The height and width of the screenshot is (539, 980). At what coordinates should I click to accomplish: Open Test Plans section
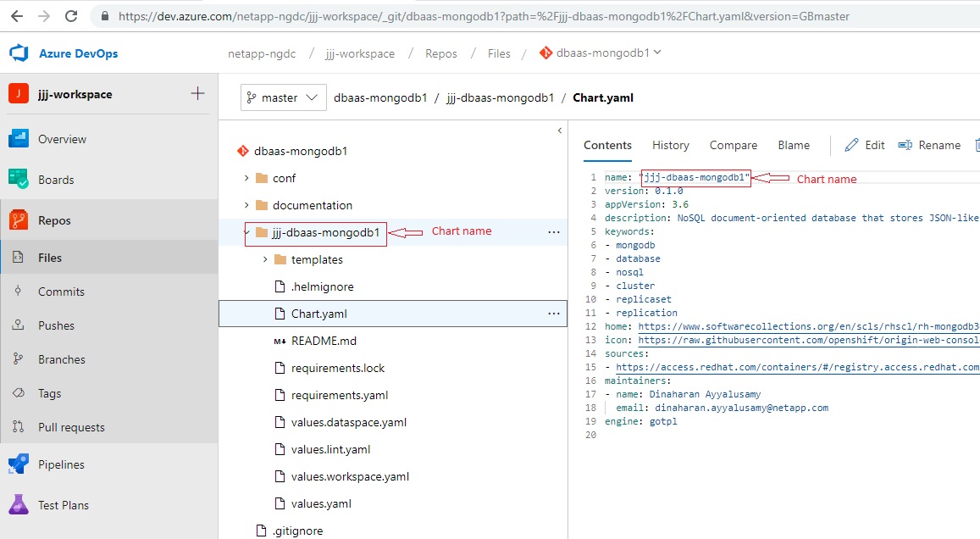(63, 505)
